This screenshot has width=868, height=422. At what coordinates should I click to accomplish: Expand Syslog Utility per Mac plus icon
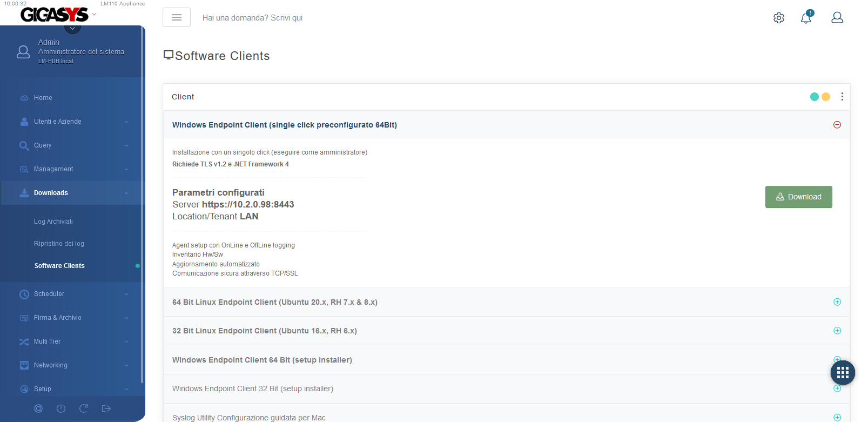point(837,418)
